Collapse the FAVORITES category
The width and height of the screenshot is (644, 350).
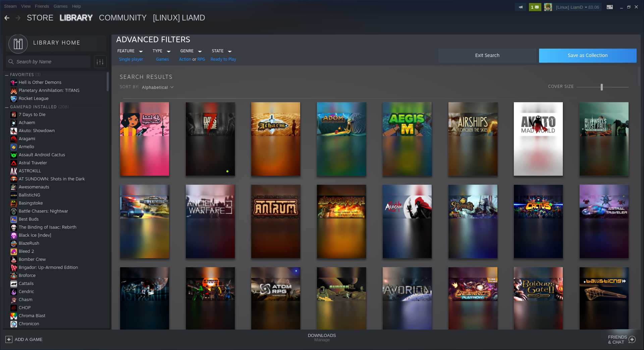(x=7, y=75)
